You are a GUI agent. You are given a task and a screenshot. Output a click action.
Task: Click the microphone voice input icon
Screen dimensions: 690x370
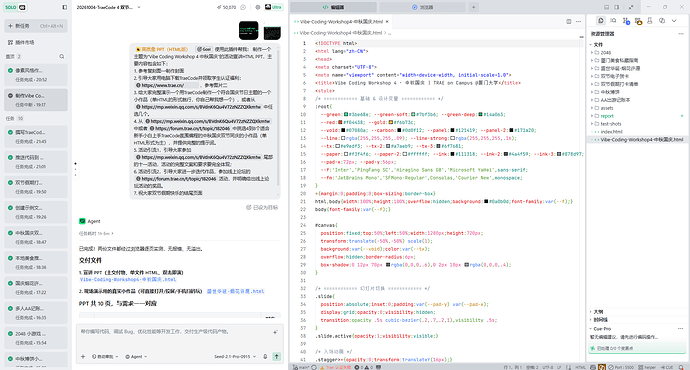coord(265,356)
